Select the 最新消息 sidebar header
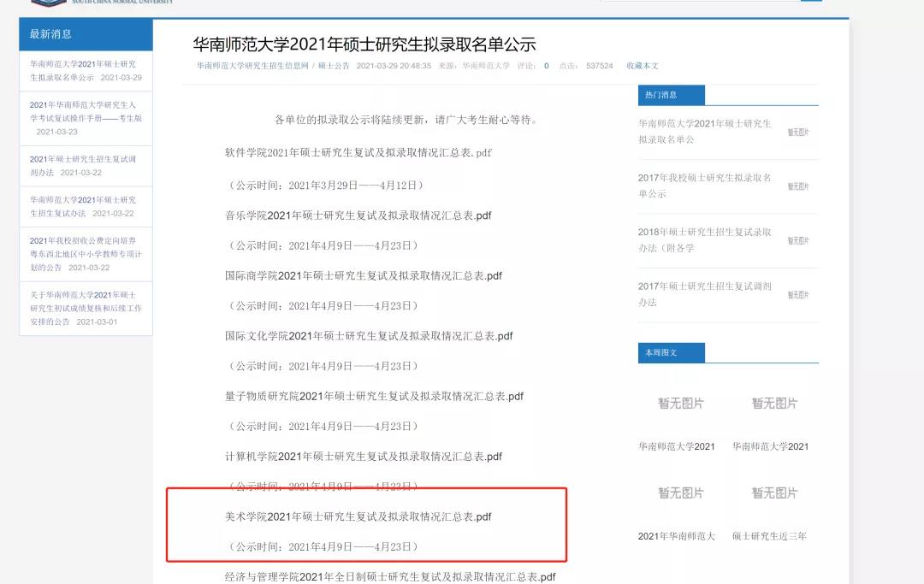Screen dimensions: 924x584 click(86, 34)
